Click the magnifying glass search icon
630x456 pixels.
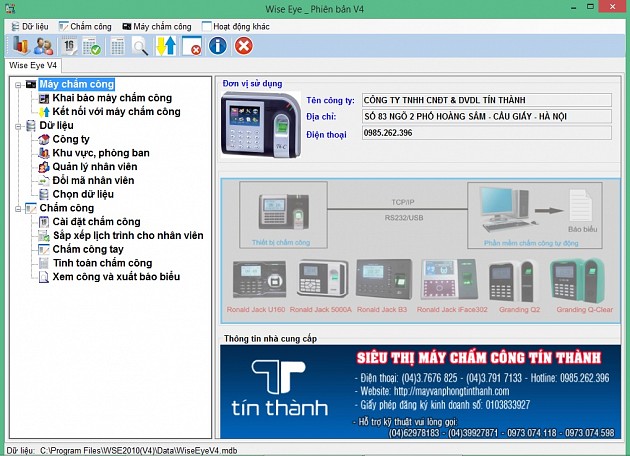[140, 46]
